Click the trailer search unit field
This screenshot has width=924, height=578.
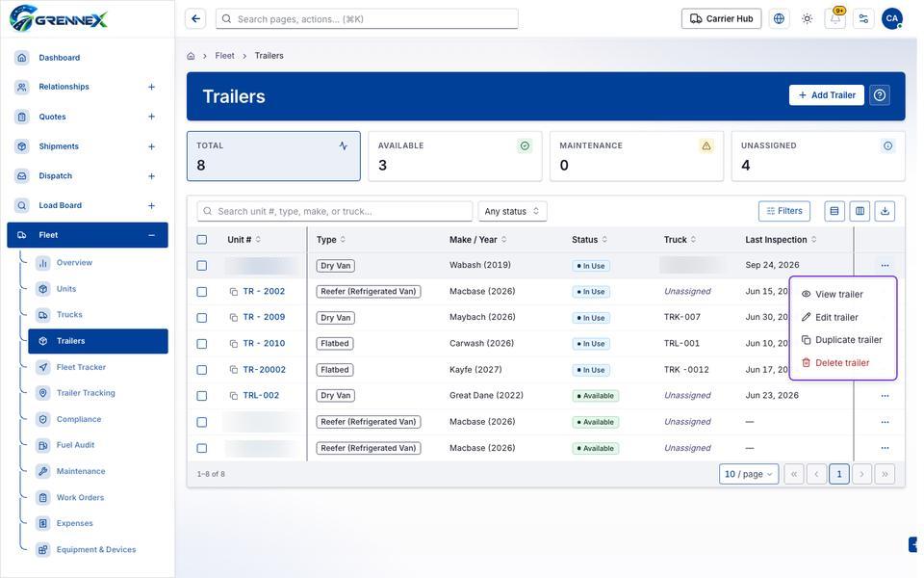335,211
